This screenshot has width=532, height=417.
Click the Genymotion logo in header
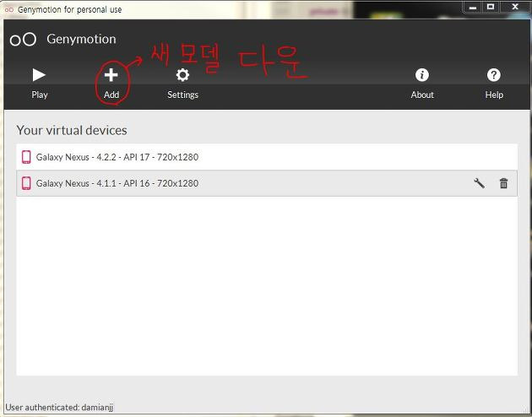[23, 40]
